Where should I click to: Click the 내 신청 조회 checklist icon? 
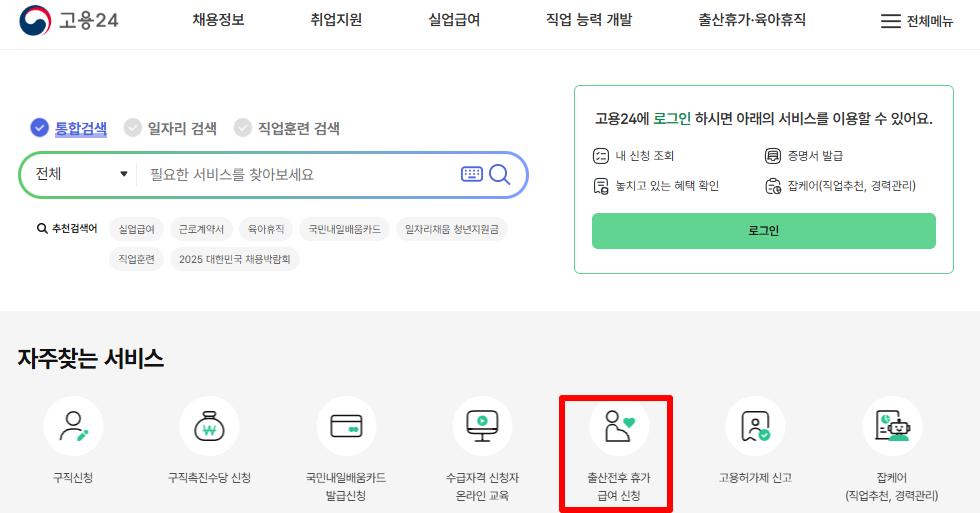[601, 156]
